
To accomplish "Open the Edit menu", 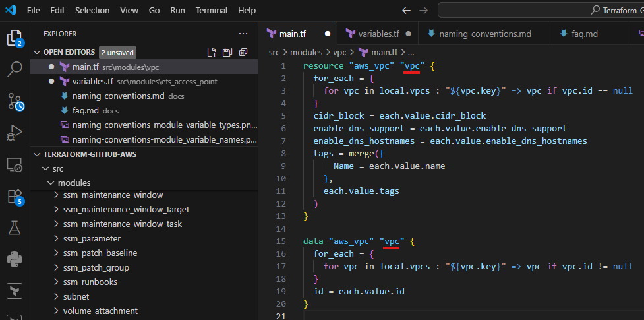I will 57,11.
